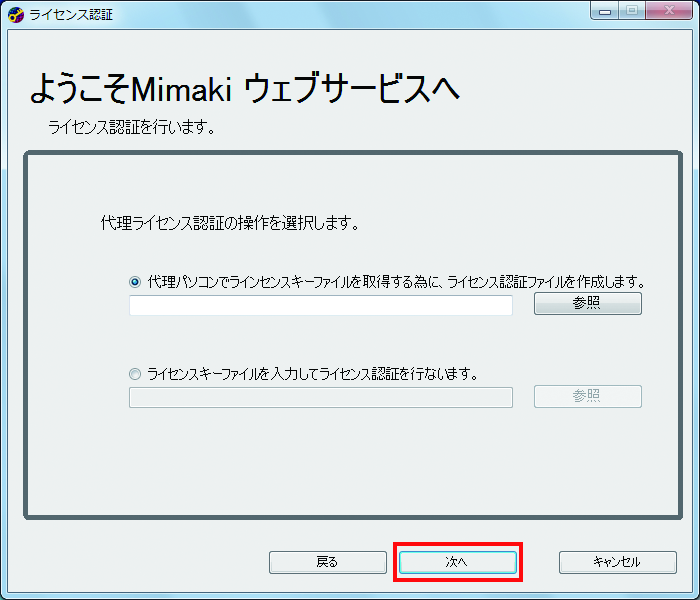Image resolution: width=700 pixels, height=600 pixels.
Task: Click the license authentication file path field
Action: tap(321, 305)
